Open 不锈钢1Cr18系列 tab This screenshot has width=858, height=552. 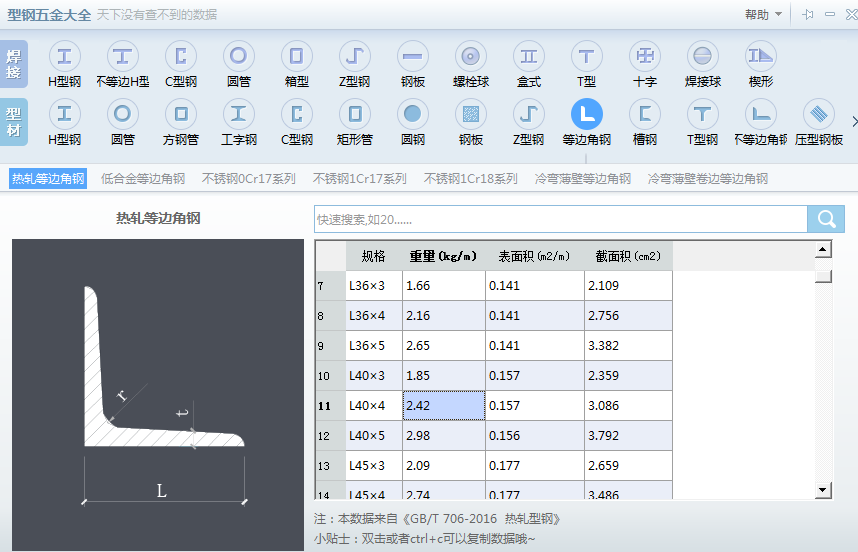[471, 179]
